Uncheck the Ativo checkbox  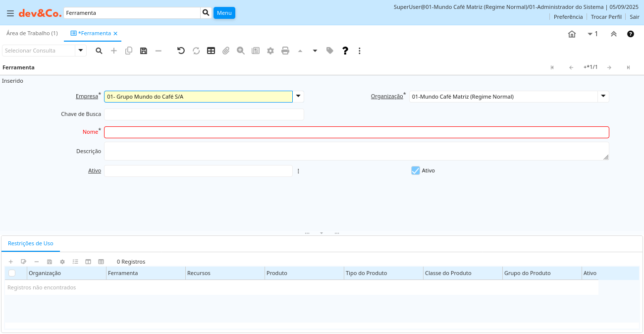point(416,170)
